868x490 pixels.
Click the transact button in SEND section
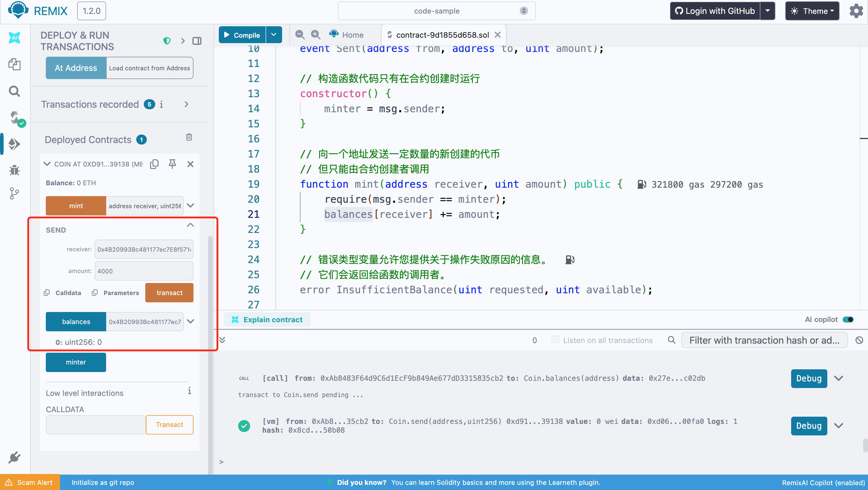[169, 292]
